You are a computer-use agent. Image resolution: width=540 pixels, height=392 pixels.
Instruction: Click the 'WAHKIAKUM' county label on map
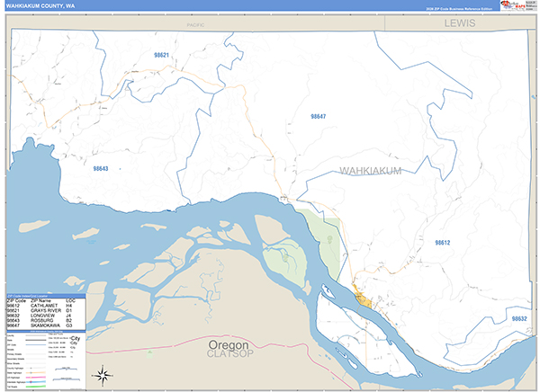(371, 171)
